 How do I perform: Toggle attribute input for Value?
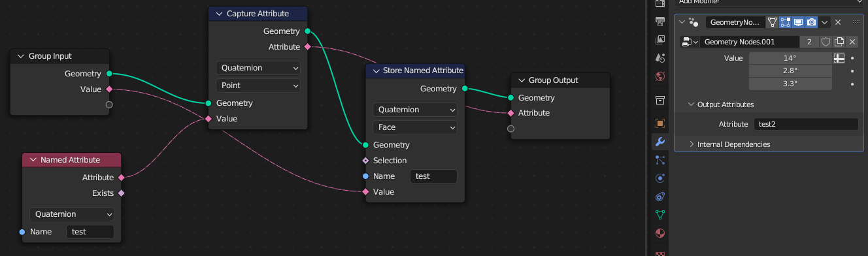coord(840,58)
